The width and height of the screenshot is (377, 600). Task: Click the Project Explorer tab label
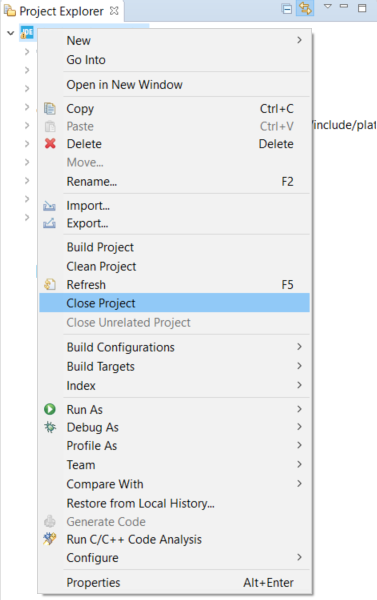click(61, 11)
